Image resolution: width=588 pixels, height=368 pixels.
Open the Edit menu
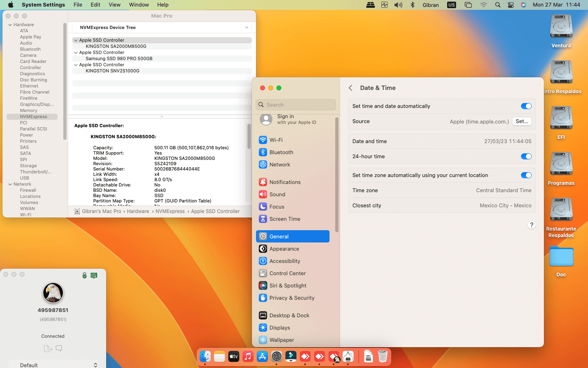[95, 5]
